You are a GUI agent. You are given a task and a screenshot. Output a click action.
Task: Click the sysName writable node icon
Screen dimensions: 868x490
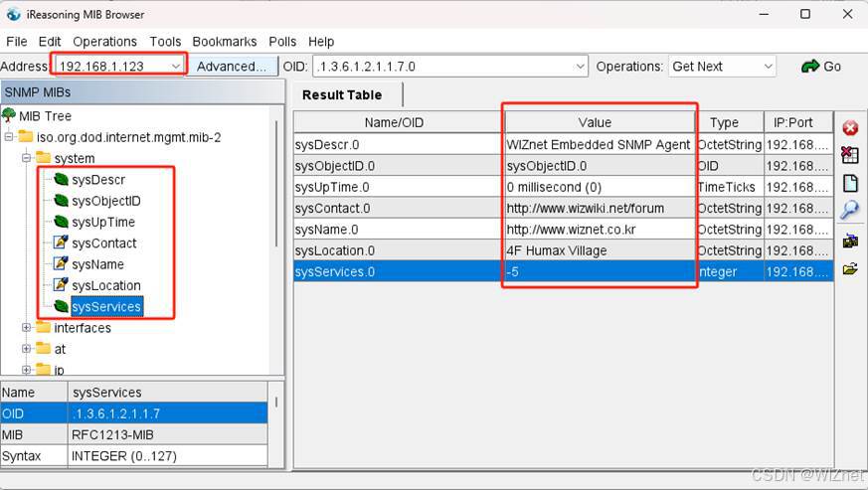(x=61, y=263)
